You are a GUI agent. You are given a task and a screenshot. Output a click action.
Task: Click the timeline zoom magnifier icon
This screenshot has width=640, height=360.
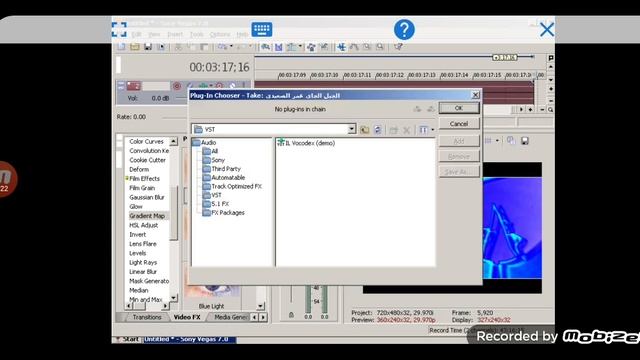tap(550, 109)
